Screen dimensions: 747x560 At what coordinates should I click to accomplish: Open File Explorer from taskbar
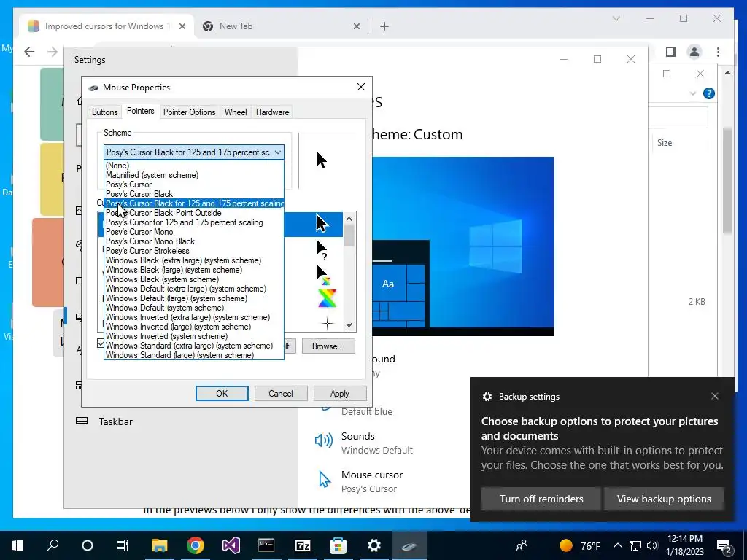point(160,545)
